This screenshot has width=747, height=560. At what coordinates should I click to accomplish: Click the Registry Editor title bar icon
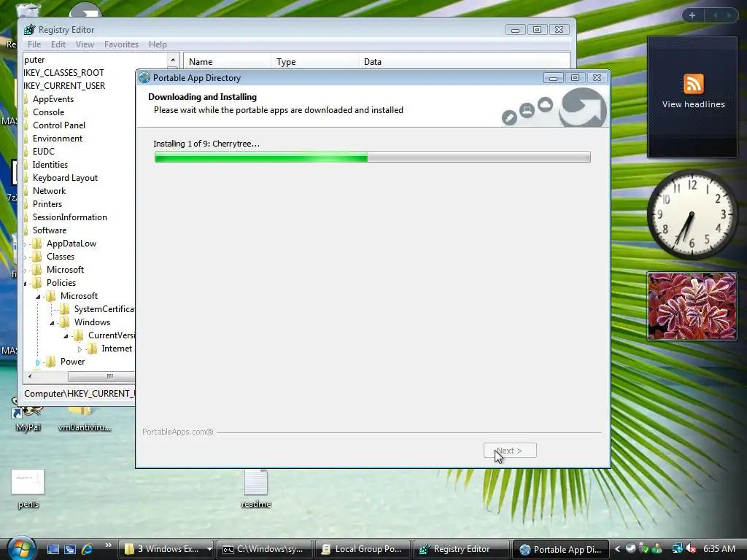pos(29,29)
